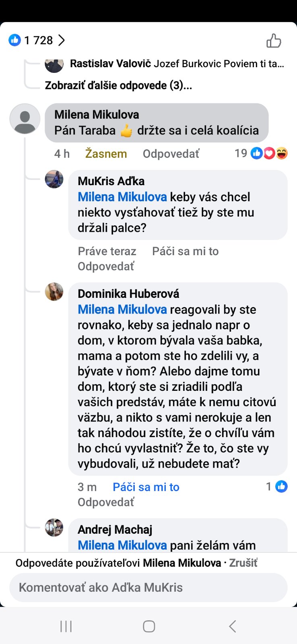Reply to Milena Mikulova's comment via 'Odpovedať'
The height and width of the screenshot is (644, 297).
171,154
